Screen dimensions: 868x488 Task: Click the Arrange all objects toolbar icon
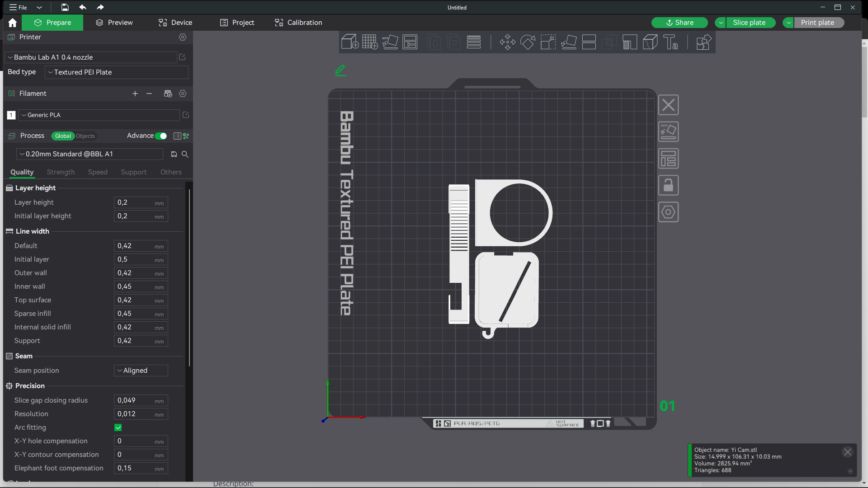pos(410,42)
